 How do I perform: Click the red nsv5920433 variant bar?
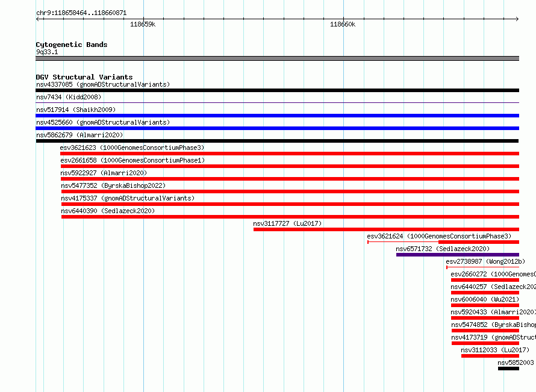485,318
